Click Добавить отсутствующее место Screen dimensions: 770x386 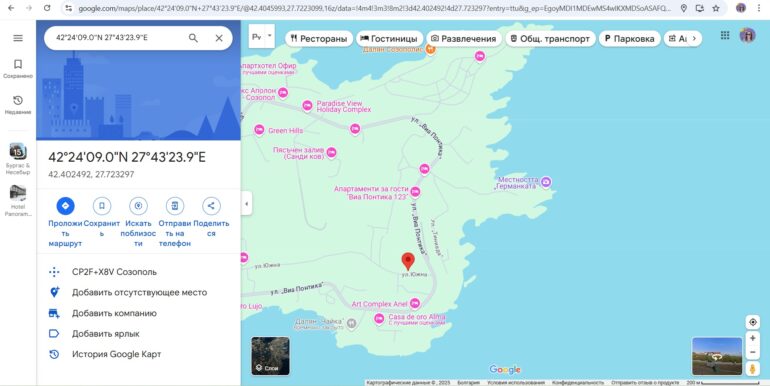(138, 292)
